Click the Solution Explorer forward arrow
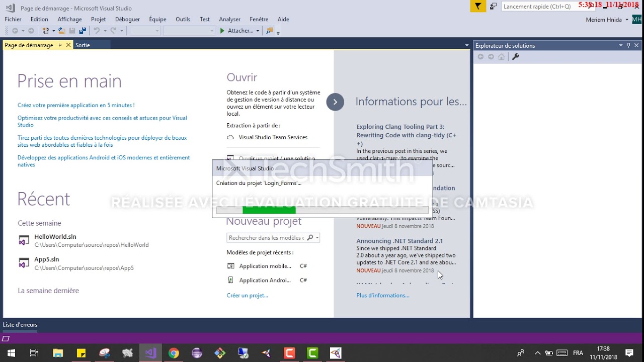Image resolution: width=644 pixels, height=362 pixels. click(x=491, y=57)
